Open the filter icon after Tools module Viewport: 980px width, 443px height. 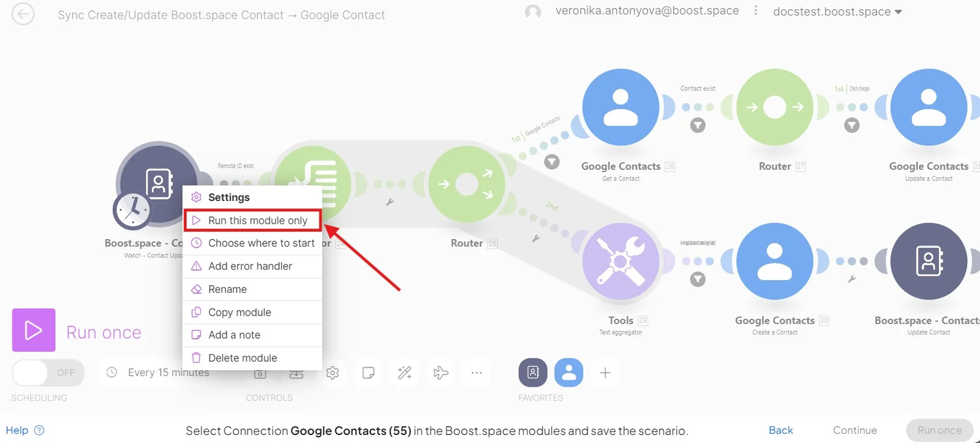click(x=698, y=279)
